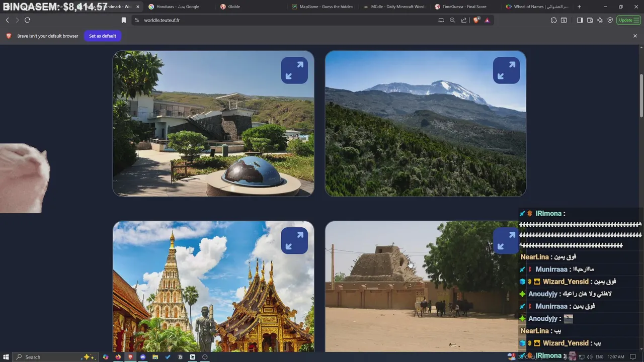The image size is (644, 362).
Task: Open Brave Leo AI assistant
Action: (x=600, y=20)
